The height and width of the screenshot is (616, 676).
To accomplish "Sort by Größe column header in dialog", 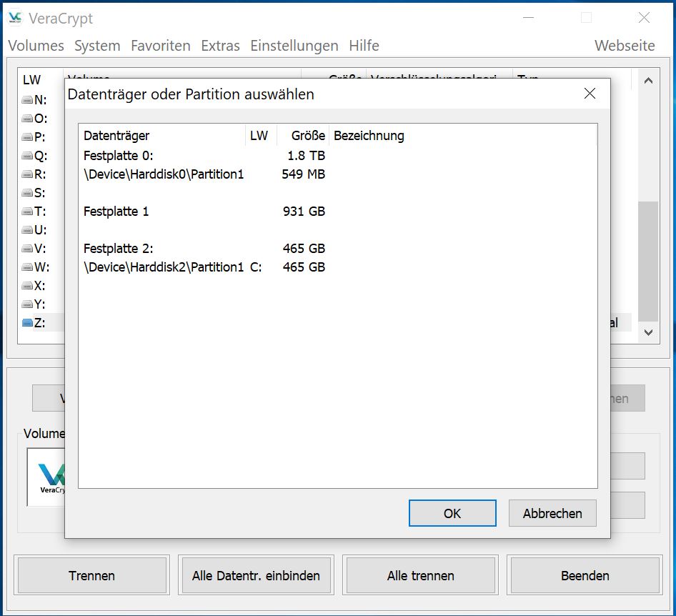I will coord(303,136).
